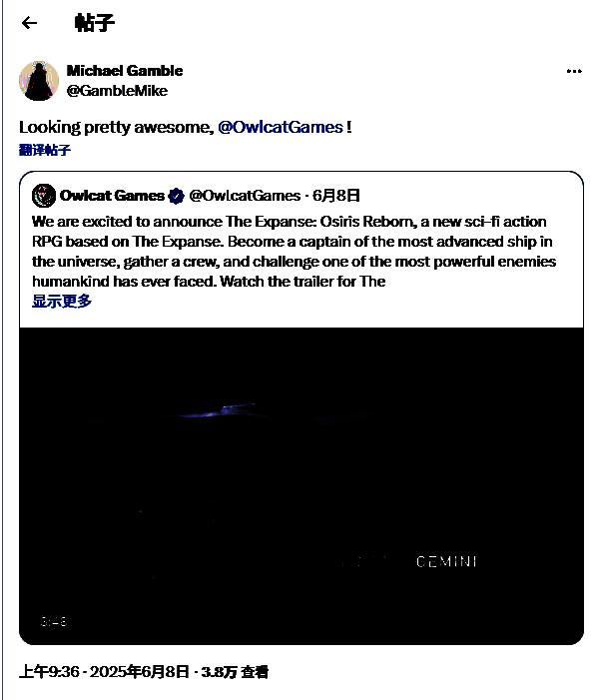Click the video duration label
600x700 pixels.
54,621
